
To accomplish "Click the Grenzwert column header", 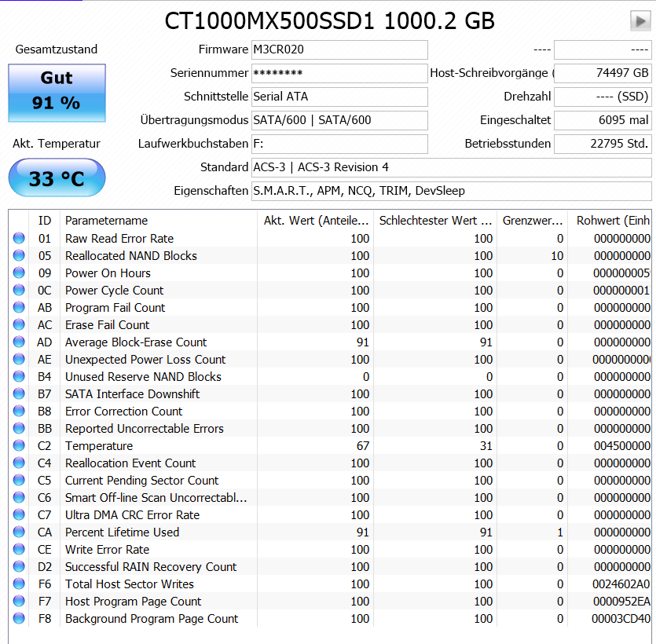I will (532, 221).
